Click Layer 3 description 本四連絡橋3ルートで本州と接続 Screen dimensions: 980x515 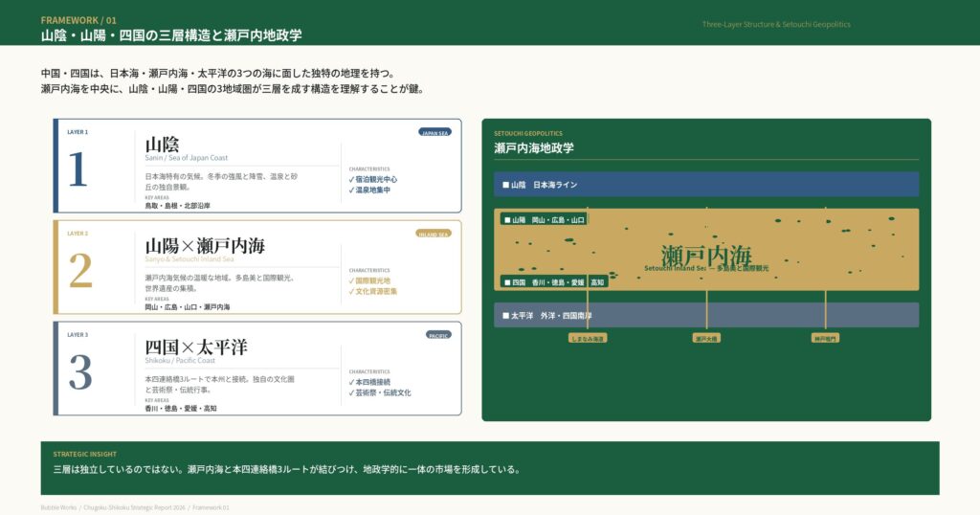[x=220, y=385]
